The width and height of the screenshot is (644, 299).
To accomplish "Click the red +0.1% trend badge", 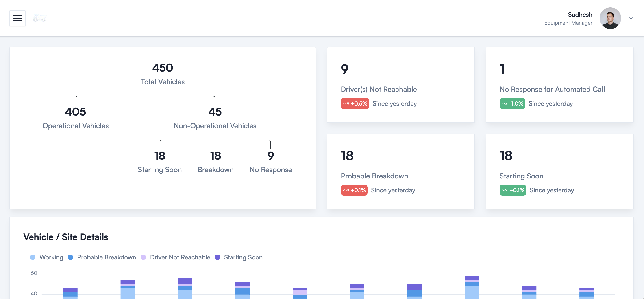I will click(x=354, y=190).
